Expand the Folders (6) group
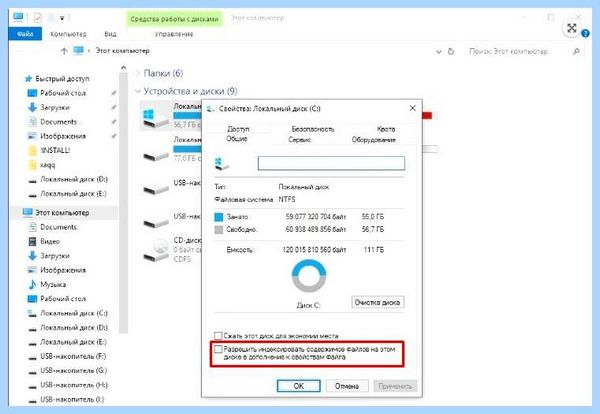 pos(137,73)
